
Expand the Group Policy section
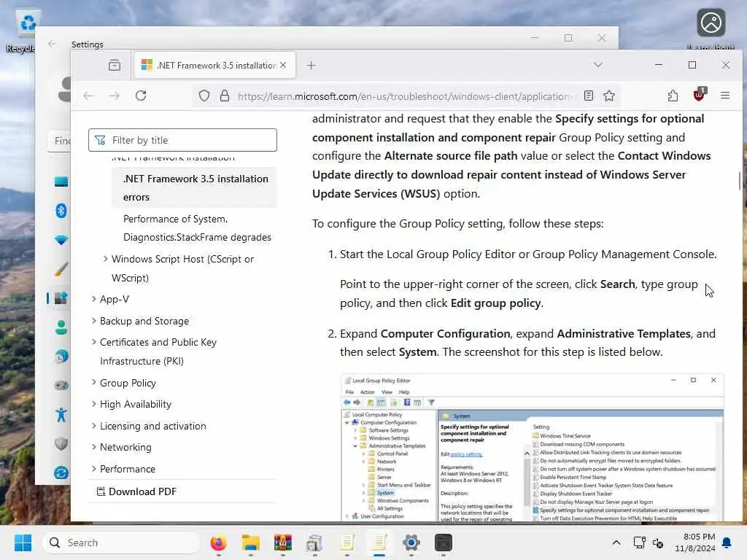pyautogui.click(x=94, y=383)
